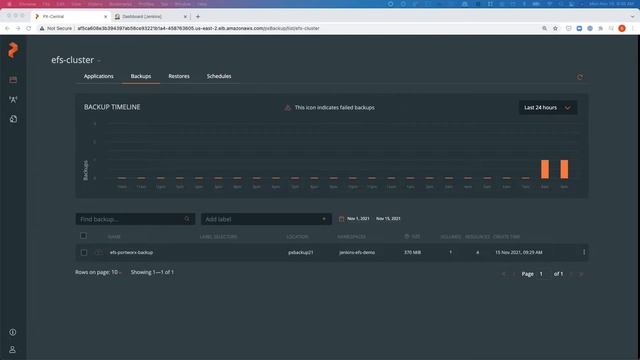This screenshot has width=640, height=360.
Task: Click the Nov 1, 2021 start date
Action: (x=358, y=219)
